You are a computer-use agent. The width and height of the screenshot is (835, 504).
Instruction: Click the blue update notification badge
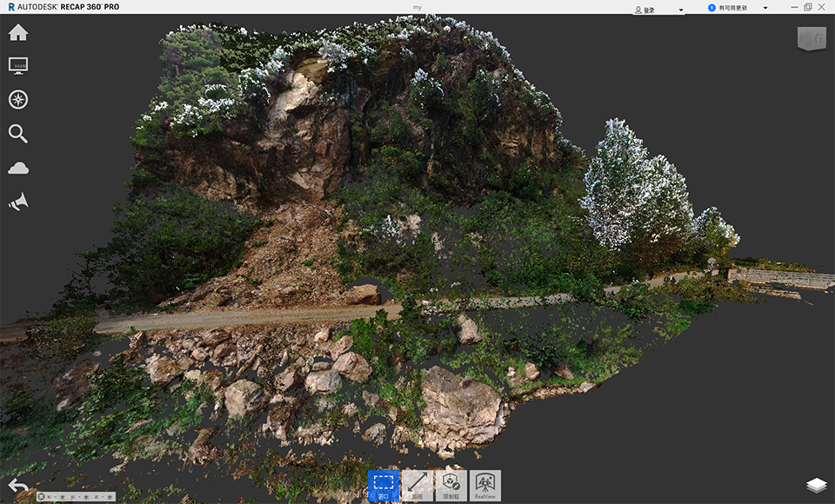pos(711,8)
